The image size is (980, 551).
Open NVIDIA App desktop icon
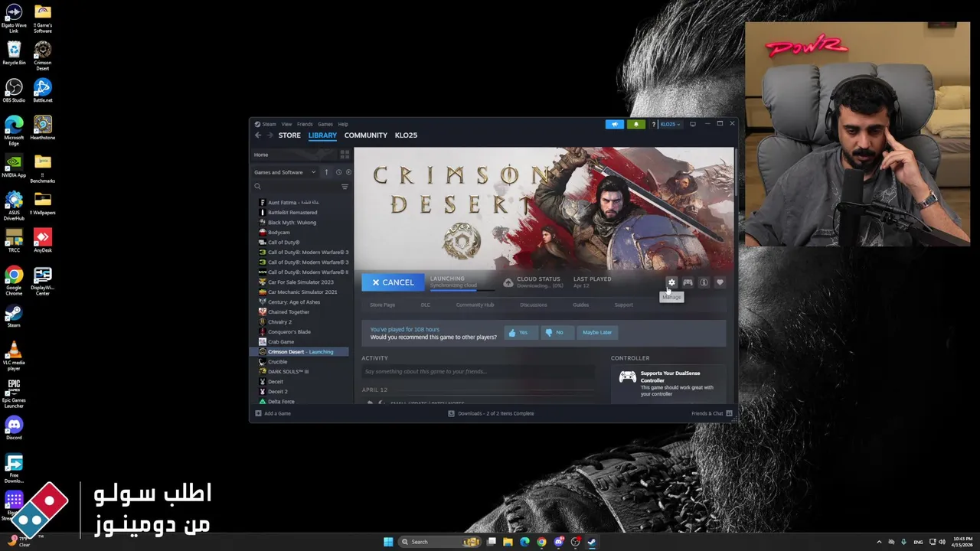(14, 165)
